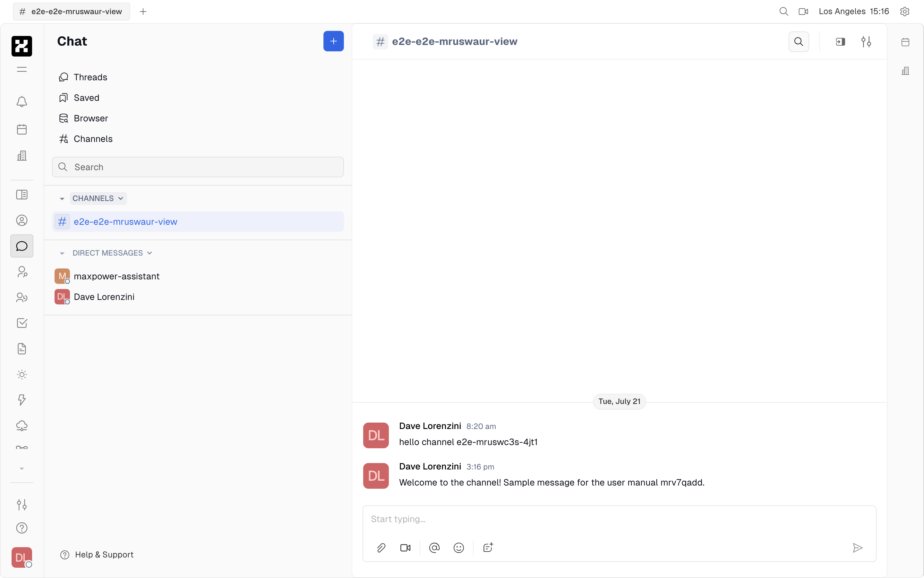Collapse the DIRECT MESSAGES section triangle

[62, 253]
